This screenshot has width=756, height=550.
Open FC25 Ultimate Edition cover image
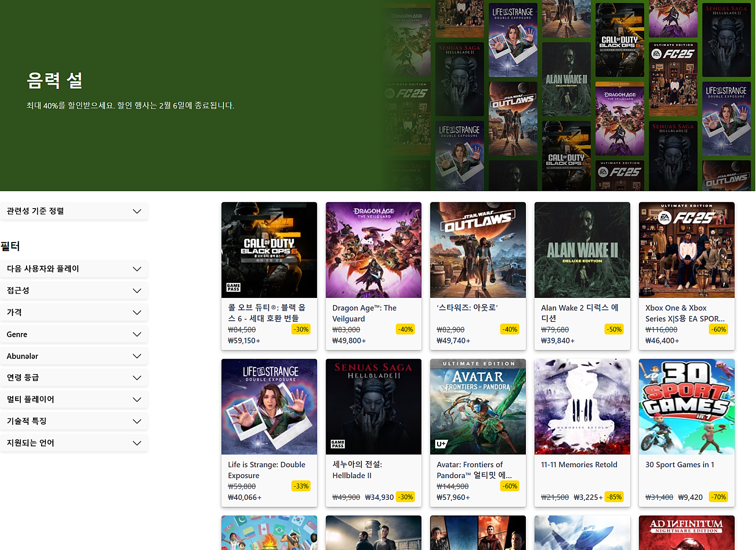687,250
